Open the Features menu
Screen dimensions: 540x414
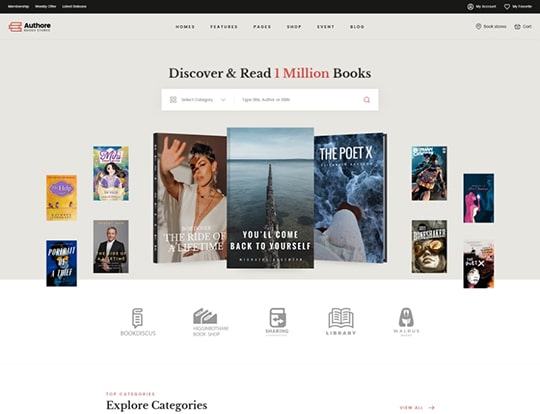pos(224,27)
